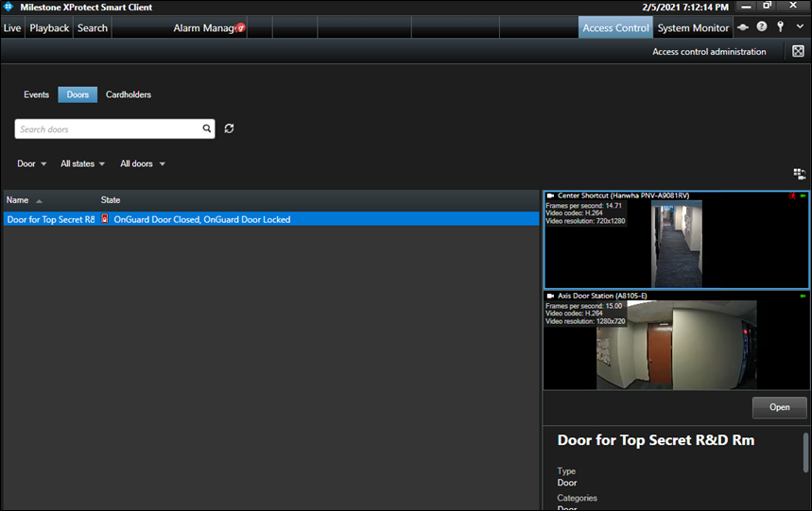Select the Axis Door Station camera view

click(676, 340)
